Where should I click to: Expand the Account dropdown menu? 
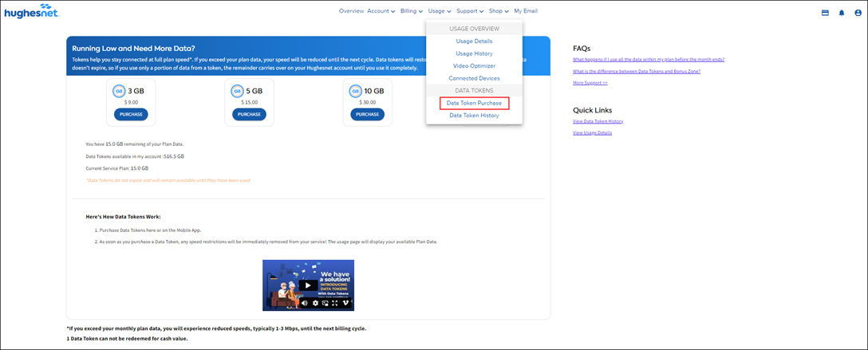click(x=381, y=11)
